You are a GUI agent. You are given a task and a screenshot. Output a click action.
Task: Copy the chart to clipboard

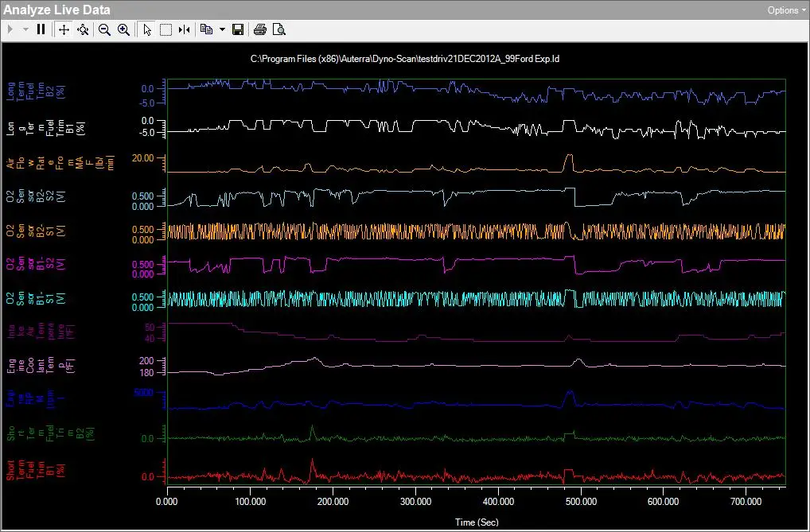point(207,30)
